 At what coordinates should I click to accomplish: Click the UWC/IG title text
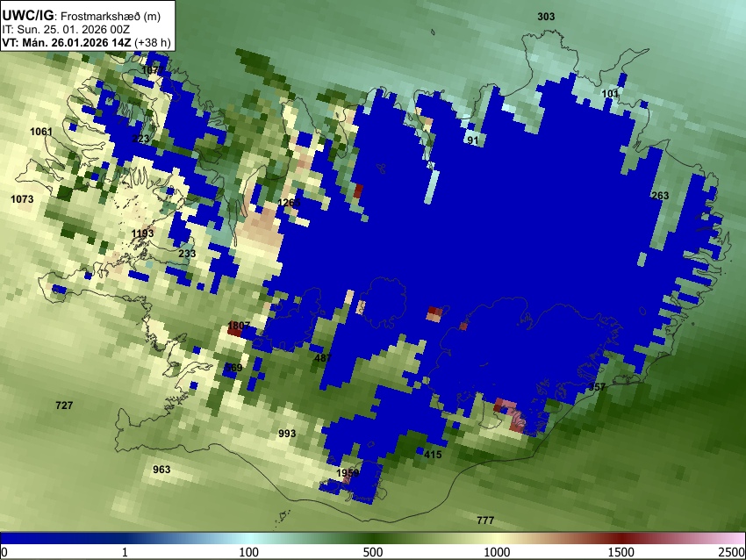pyautogui.click(x=27, y=15)
